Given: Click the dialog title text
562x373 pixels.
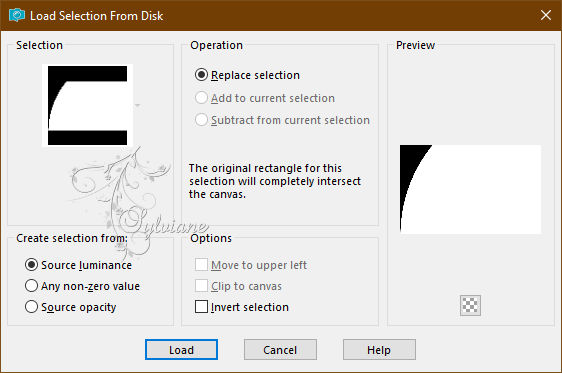Looking at the screenshot, I should pos(96,16).
